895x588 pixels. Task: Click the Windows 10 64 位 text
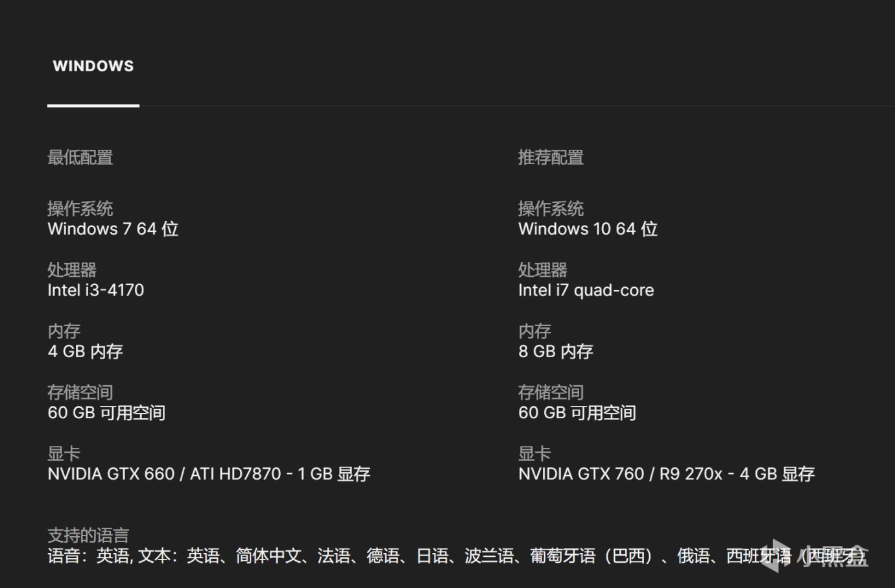click(x=588, y=229)
